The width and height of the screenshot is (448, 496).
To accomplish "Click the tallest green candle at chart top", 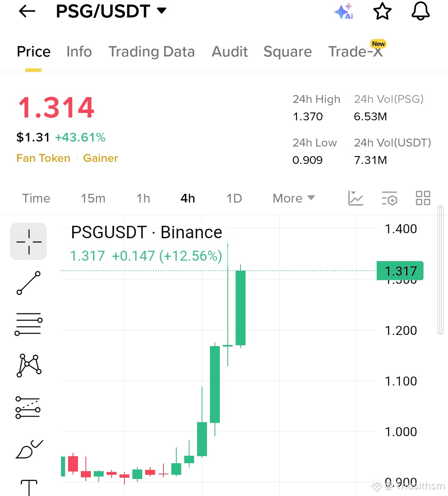I will point(241,308).
